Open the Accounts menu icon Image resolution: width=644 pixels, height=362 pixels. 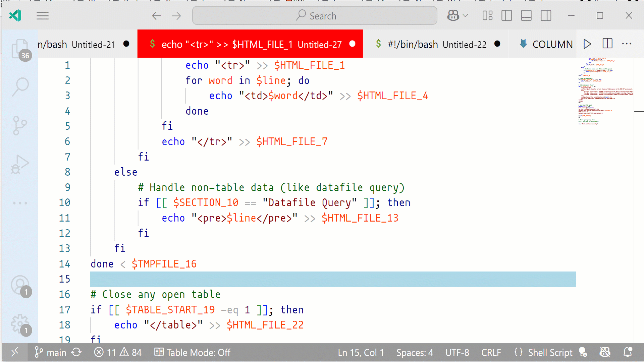[20, 286]
